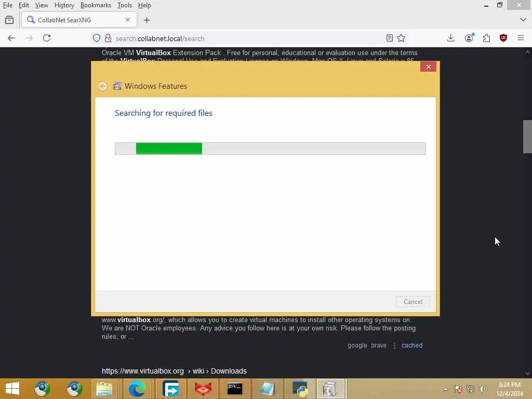Select the CollabNet SearXNG tab
Viewport: 532px width, 399px height.
(79, 20)
